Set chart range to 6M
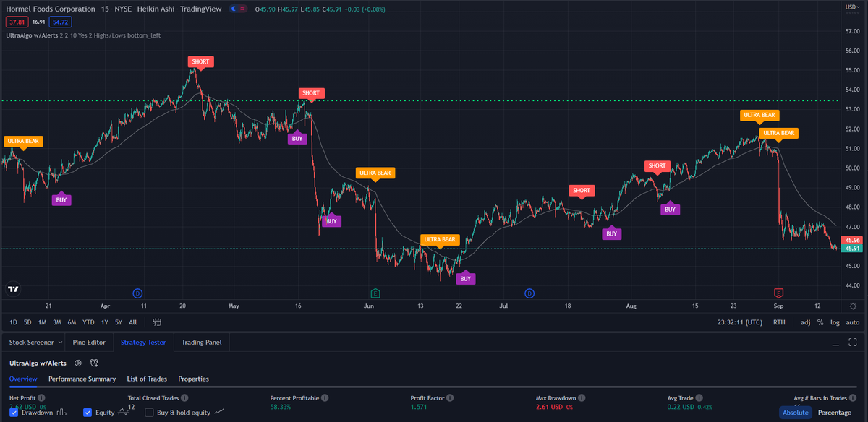Image resolution: width=868 pixels, height=422 pixels. click(72, 322)
